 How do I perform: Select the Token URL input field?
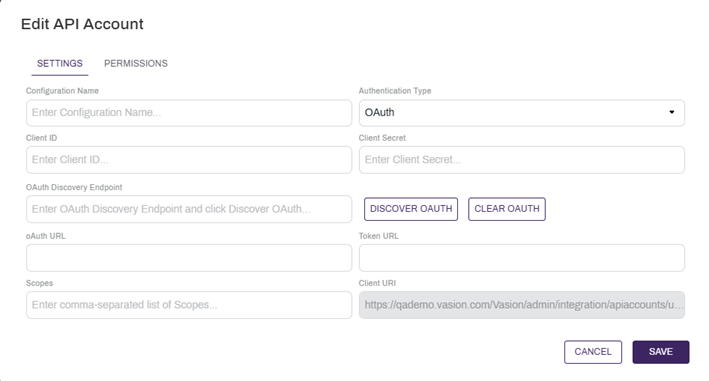(522, 258)
